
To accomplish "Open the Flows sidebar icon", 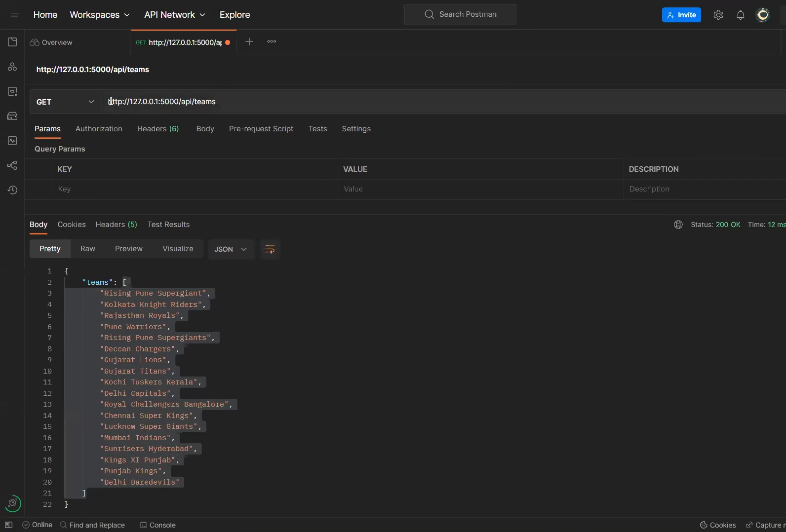I will pyautogui.click(x=12, y=165).
